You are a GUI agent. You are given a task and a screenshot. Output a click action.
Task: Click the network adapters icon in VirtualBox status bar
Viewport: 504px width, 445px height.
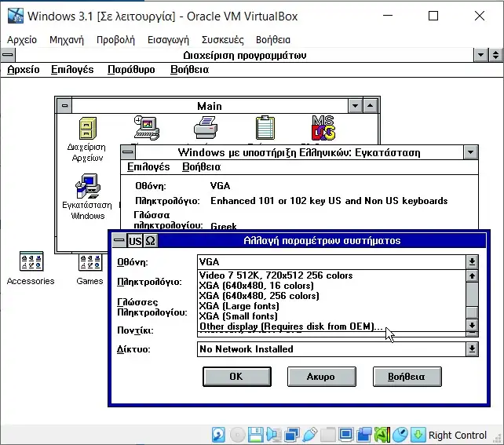[292, 435]
